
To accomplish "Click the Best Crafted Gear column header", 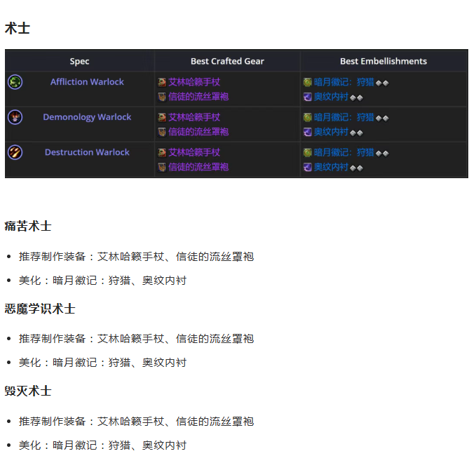I will pyautogui.click(x=227, y=61).
